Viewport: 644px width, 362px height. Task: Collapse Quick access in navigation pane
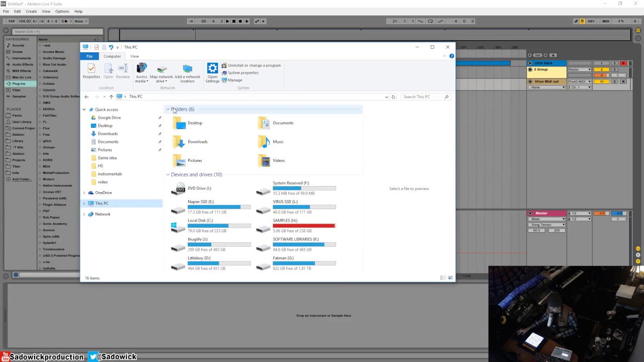(x=84, y=110)
